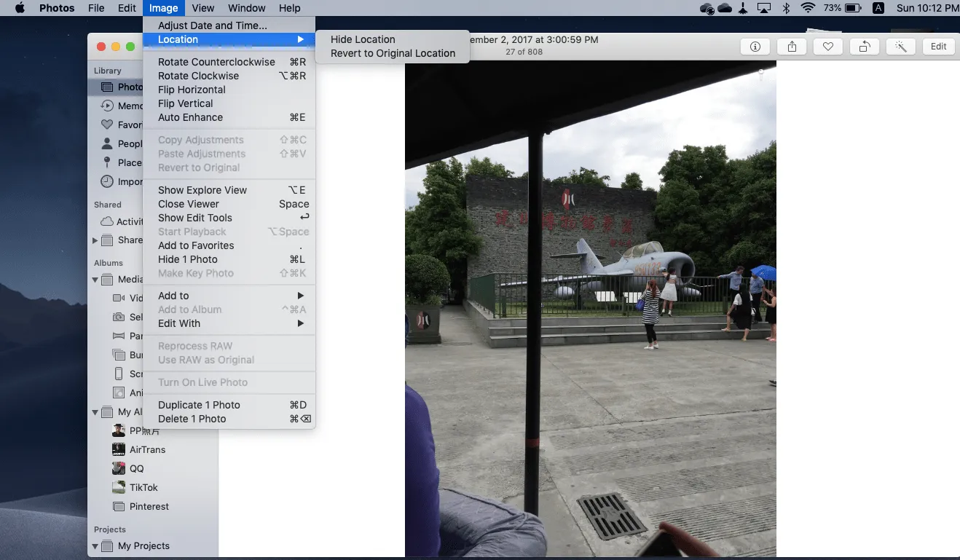Open the File menu in the menu bar
The image size is (960, 560).
coord(96,8)
